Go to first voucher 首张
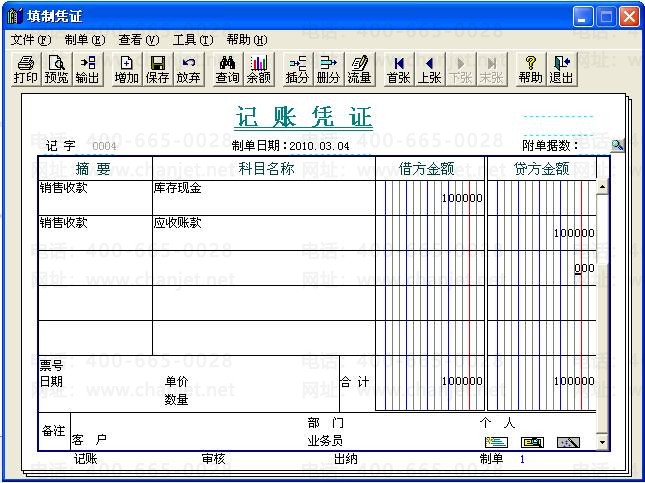645x483 pixels. coord(398,69)
